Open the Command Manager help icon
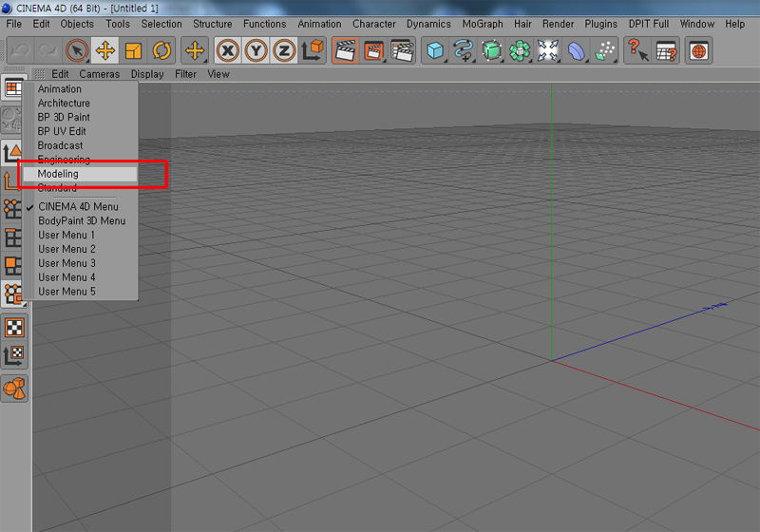Image resolution: width=760 pixels, height=532 pixels. (x=666, y=50)
